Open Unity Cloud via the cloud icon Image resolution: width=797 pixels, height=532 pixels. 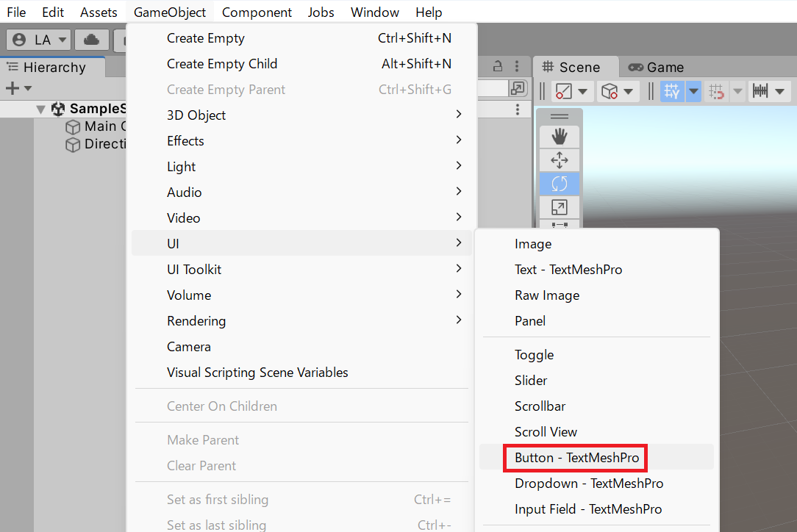pyautogui.click(x=91, y=39)
